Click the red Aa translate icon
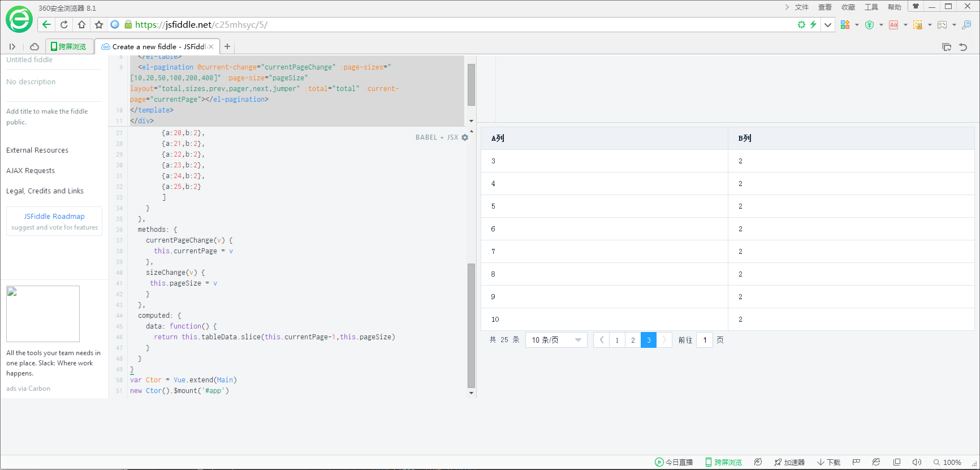Screen dimensions: 980x470 893,24
